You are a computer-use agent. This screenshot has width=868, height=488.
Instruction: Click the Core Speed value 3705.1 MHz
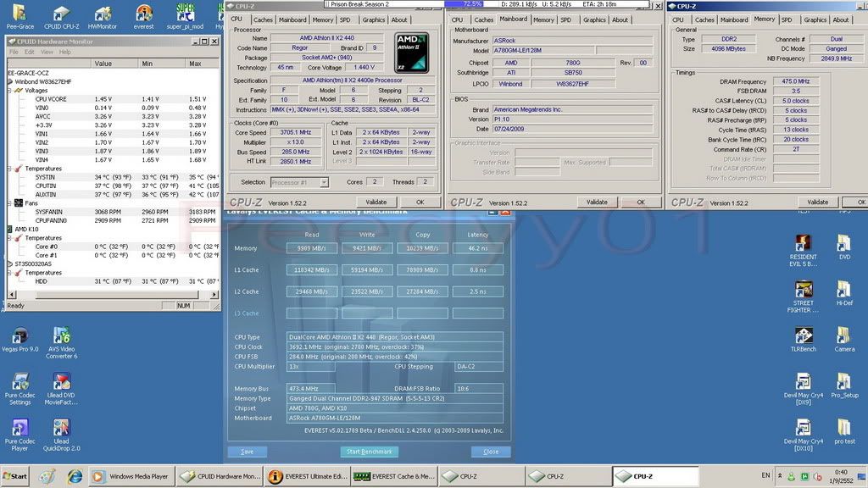[296, 133]
